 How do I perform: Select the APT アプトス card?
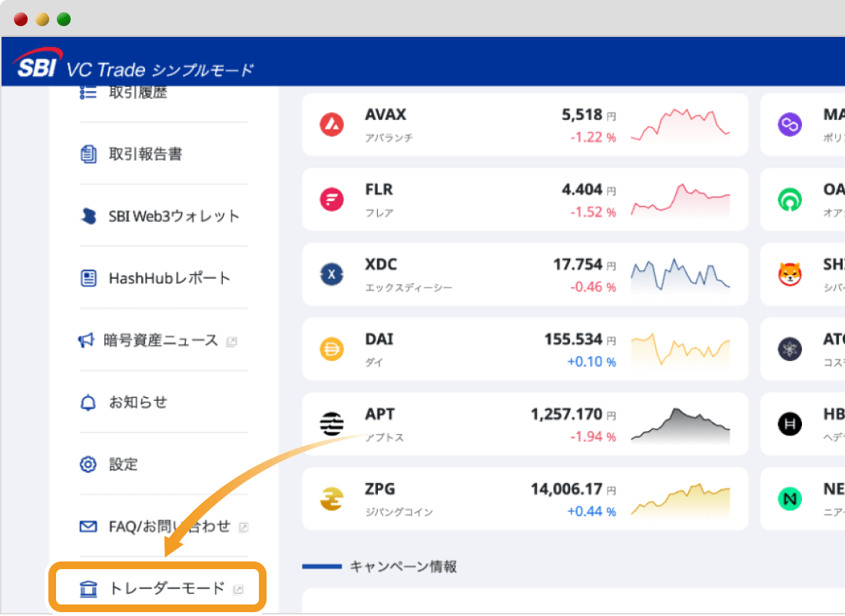pos(525,424)
